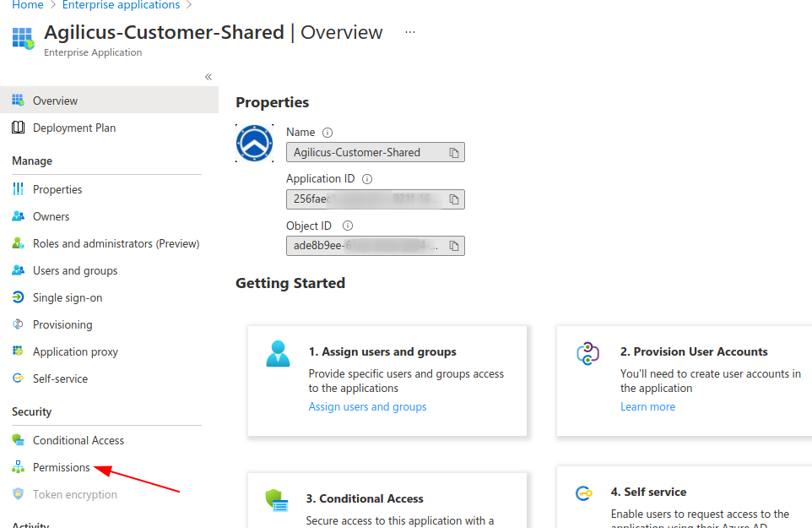
Task: Click the Users and groups icon
Action: pos(18,270)
